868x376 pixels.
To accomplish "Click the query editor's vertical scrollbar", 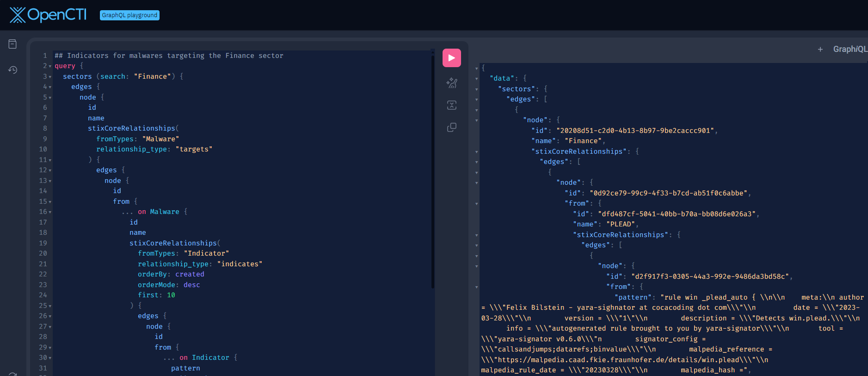I will coord(432,171).
